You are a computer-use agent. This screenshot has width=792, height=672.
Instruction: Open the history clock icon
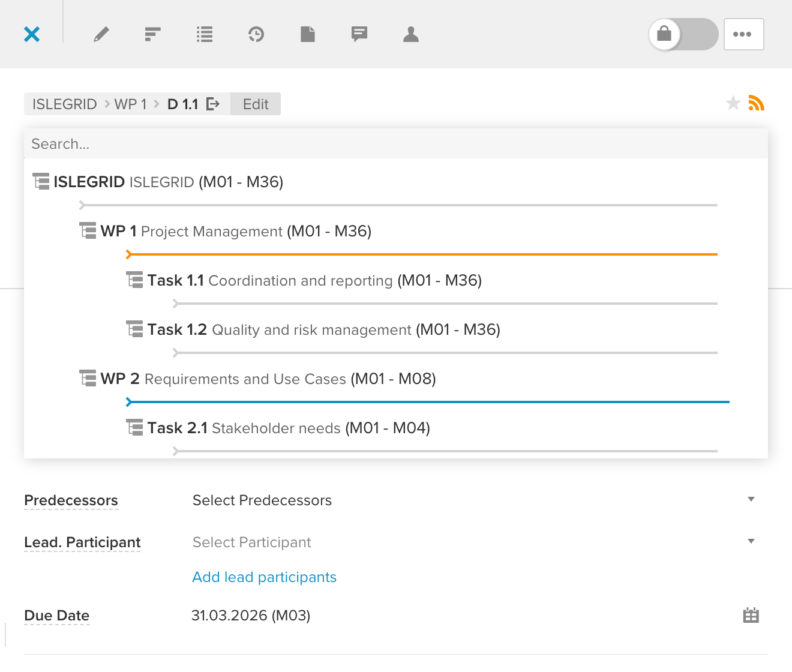pyautogui.click(x=256, y=34)
